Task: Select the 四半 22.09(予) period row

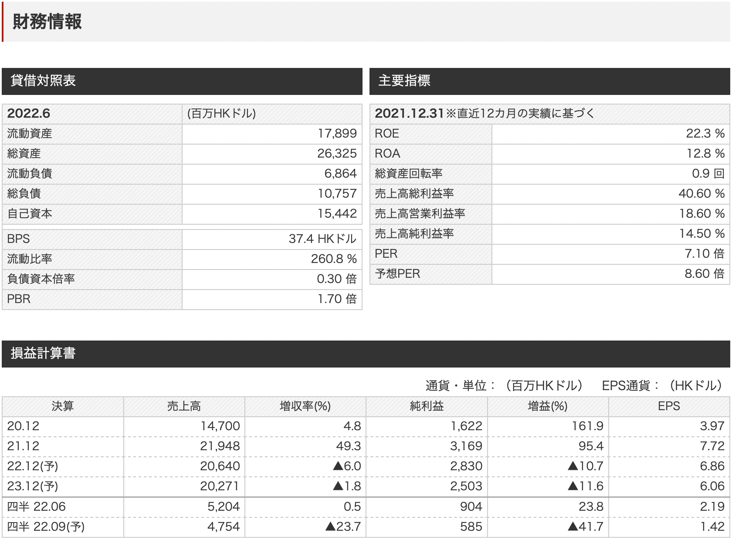Action: tap(366, 527)
